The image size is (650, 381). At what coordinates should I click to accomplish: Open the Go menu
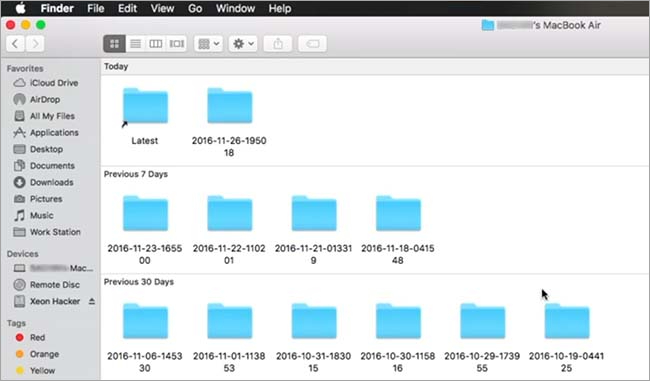click(x=195, y=8)
